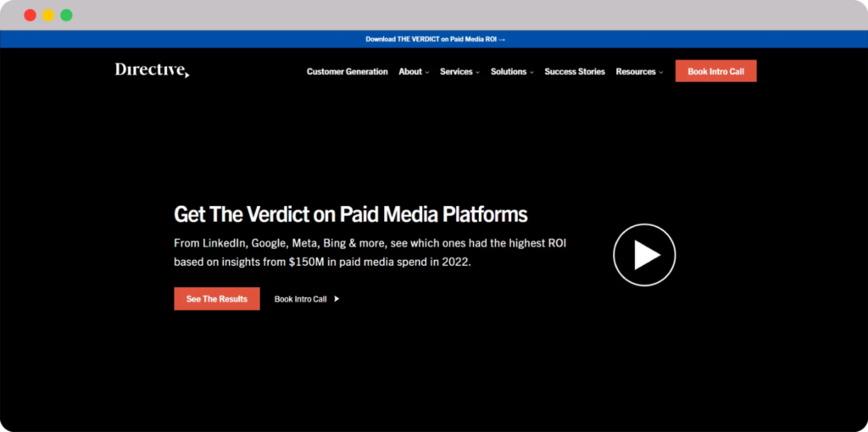Expand the chevron next to About
Image resolution: width=868 pixels, height=432 pixels.
[427, 73]
